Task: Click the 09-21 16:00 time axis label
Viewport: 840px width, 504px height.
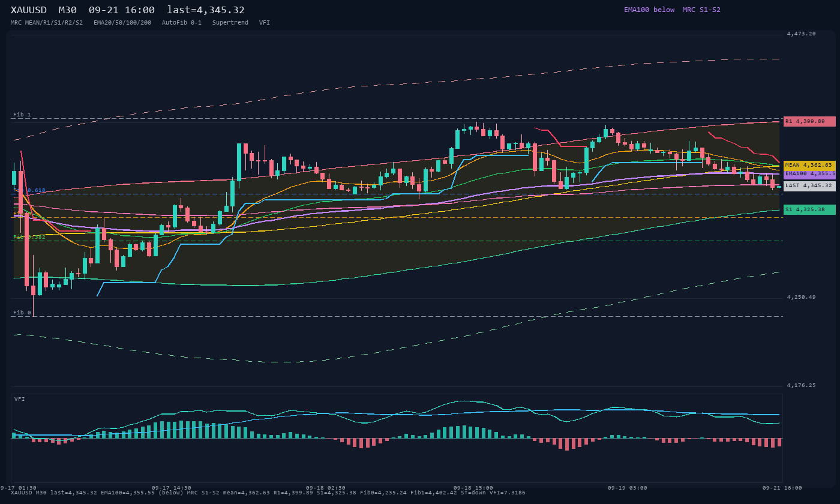Action: click(782, 488)
